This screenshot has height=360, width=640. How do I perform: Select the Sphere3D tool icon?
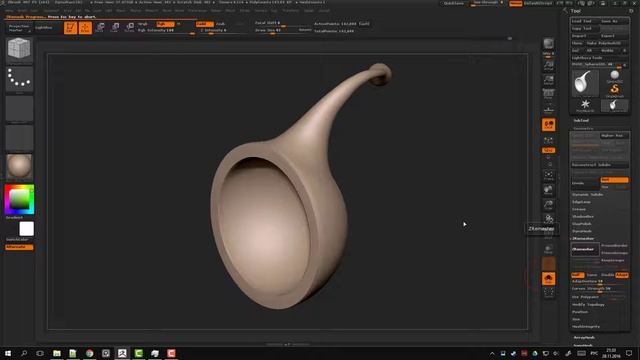[614, 76]
